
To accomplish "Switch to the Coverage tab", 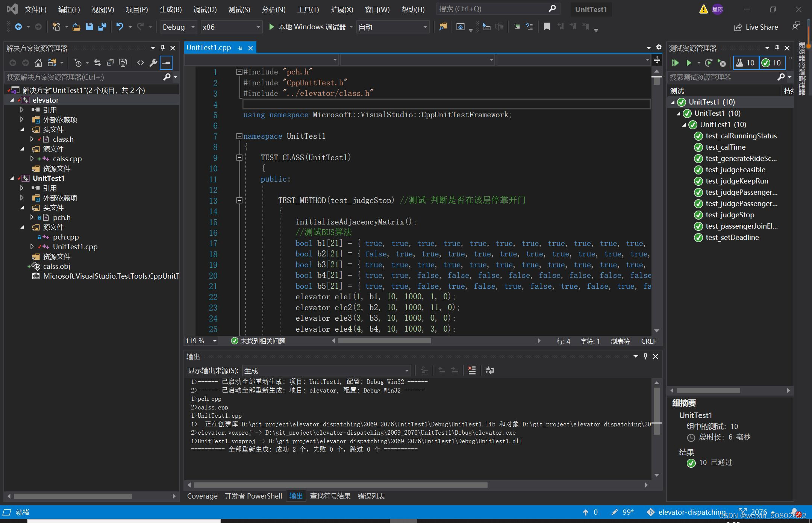I will tap(202, 496).
